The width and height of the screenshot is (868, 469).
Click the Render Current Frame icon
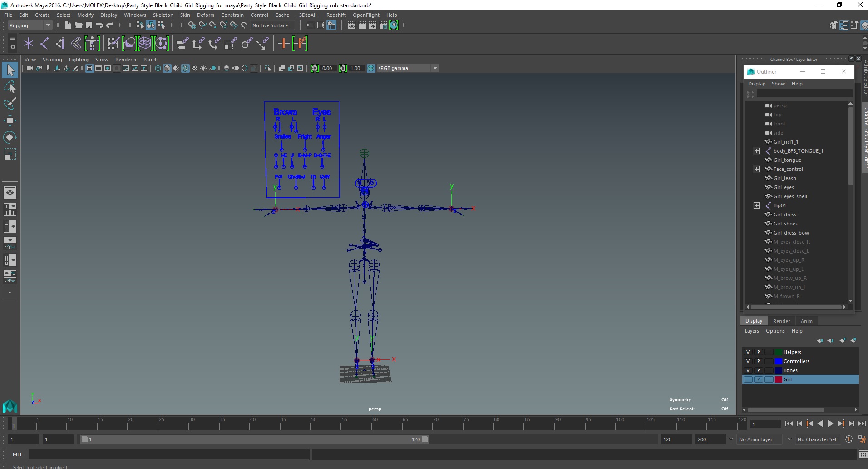(x=362, y=25)
